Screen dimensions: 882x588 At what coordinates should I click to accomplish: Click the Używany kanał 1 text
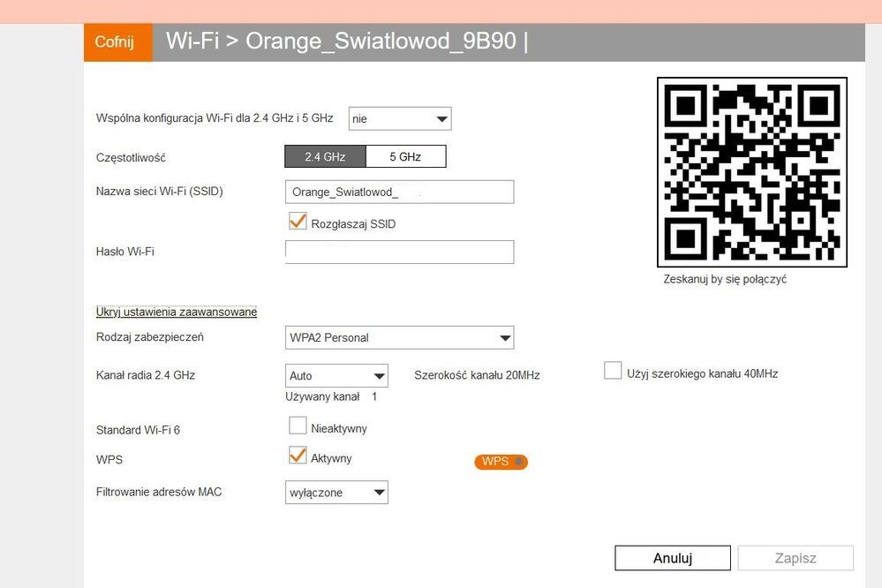[x=331, y=396]
